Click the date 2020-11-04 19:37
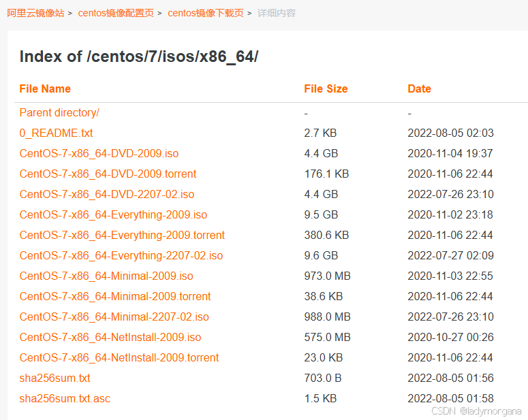 (450, 153)
